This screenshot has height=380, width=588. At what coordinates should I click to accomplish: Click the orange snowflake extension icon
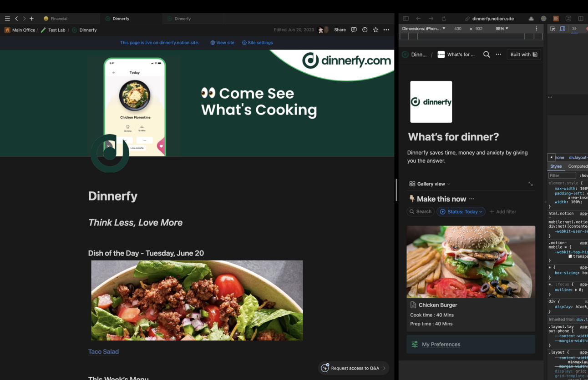point(556,19)
